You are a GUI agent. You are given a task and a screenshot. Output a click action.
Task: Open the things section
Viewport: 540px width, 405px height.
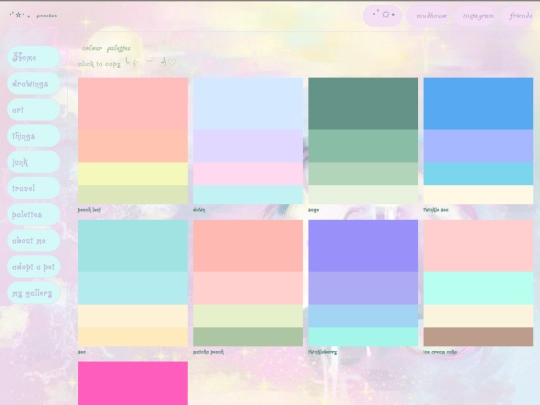[x=34, y=136]
